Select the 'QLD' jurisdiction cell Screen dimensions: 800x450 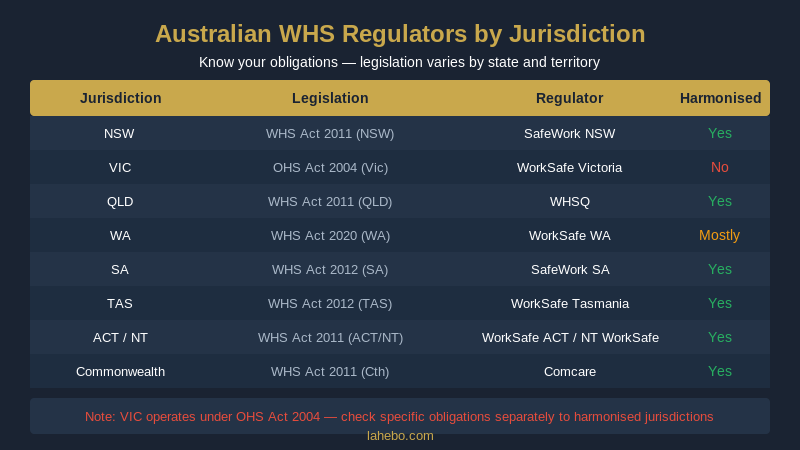coord(120,202)
